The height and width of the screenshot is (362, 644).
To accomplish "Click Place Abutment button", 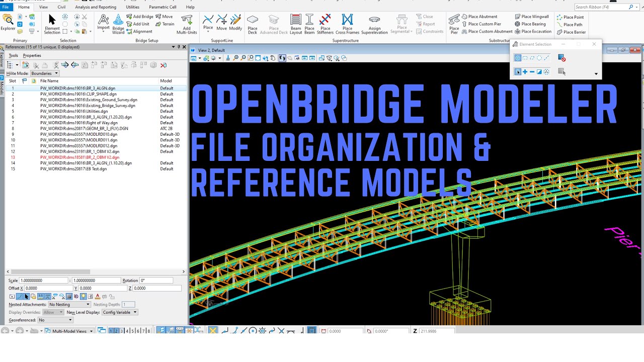I will click(479, 17).
